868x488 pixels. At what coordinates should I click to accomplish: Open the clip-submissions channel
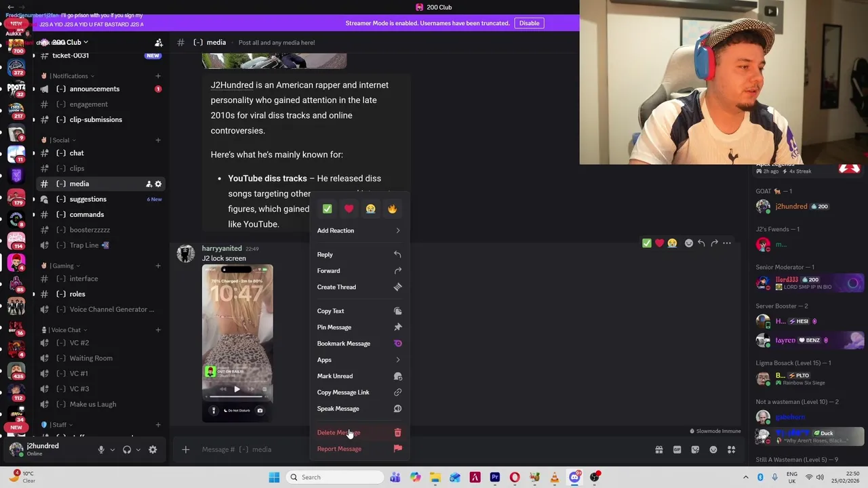(x=100, y=119)
